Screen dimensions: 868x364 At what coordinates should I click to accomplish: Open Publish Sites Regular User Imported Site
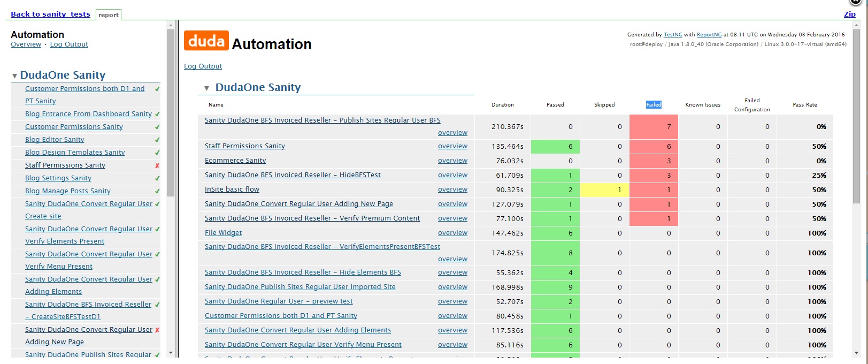[x=300, y=287]
